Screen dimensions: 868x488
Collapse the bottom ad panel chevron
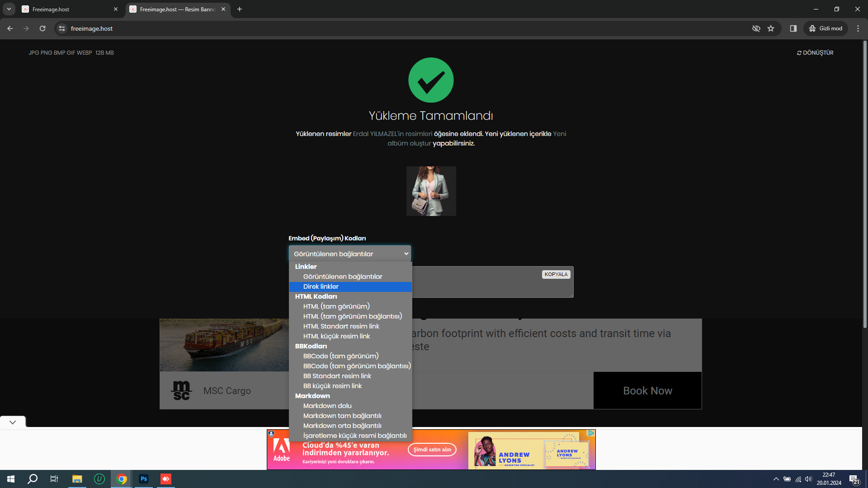coord(13,422)
